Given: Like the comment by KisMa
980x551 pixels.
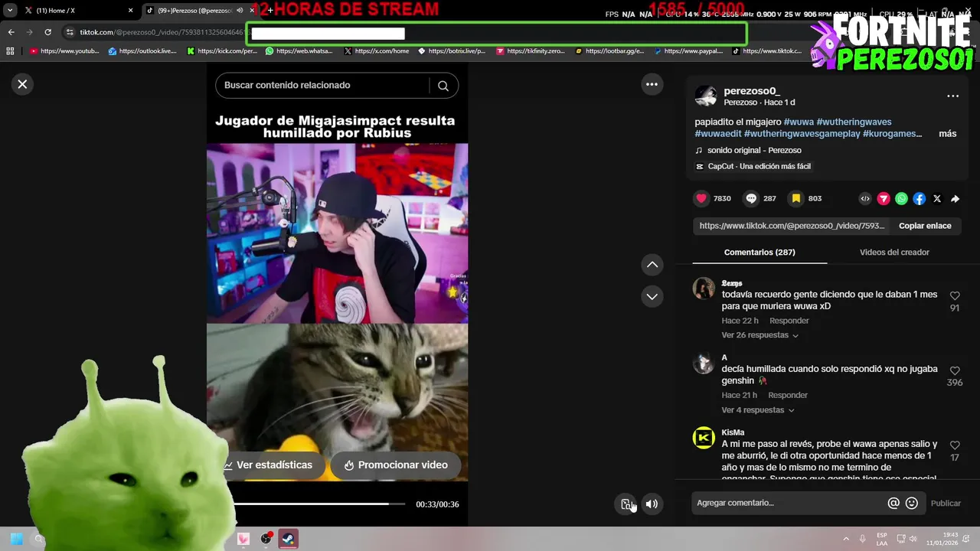Looking at the screenshot, I should [x=955, y=445].
